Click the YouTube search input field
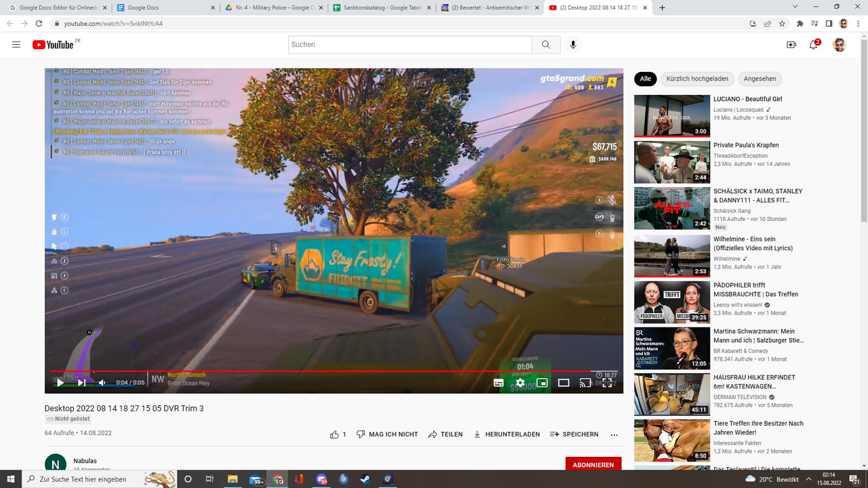 pos(410,45)
